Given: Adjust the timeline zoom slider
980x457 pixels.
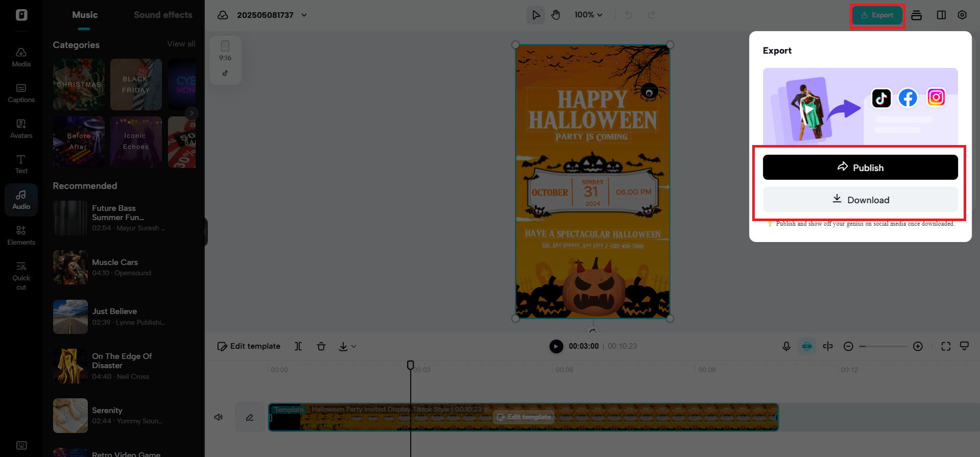Looking at the screenshot, I should pos(883,346).
